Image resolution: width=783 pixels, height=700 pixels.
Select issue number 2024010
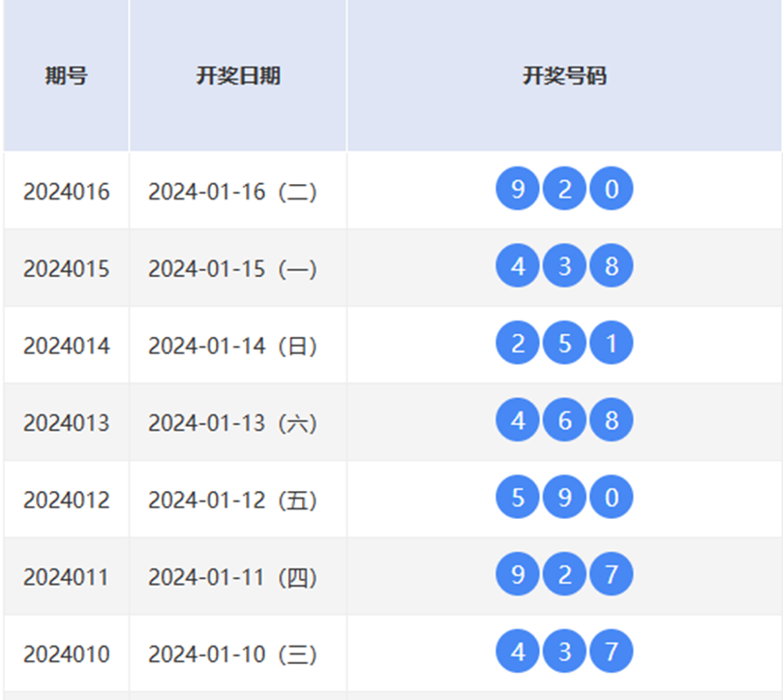coord(66,654)
